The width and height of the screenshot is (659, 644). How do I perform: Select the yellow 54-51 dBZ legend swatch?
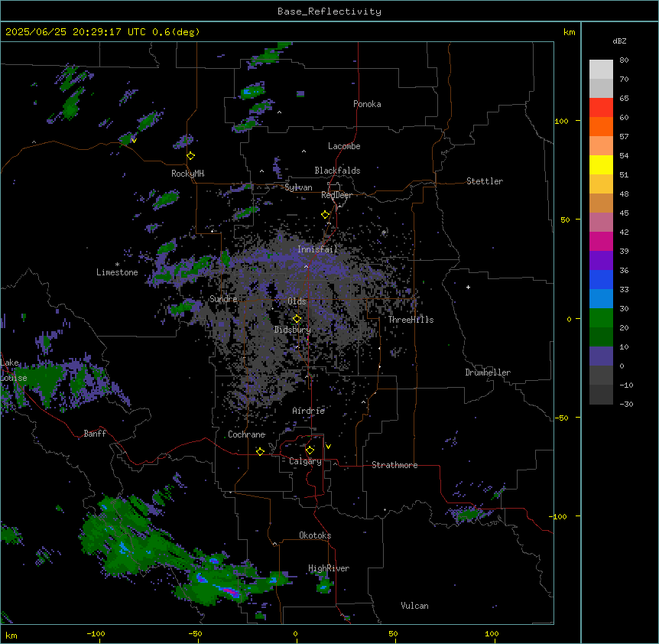coord(601,164)
